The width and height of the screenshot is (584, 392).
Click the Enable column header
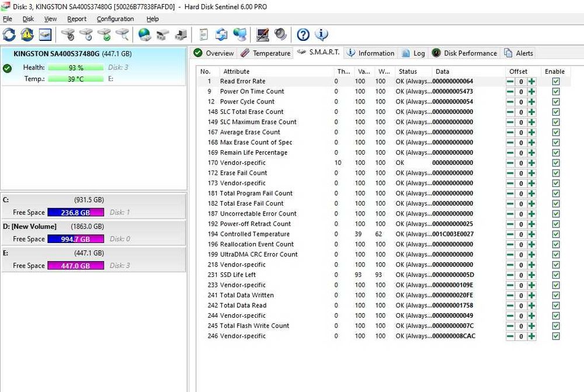(x=555, y=71)
